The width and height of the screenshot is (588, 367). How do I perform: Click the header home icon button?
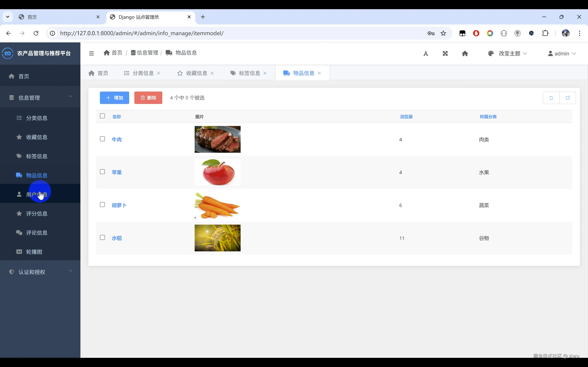click(465, 53)
